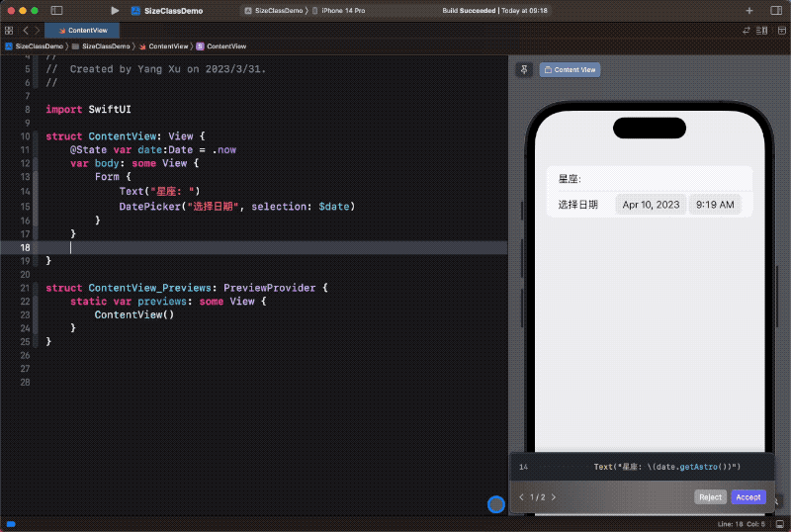Show previous suggestion with left chevron
The image size is (791, 532).
tap(521, 497)
